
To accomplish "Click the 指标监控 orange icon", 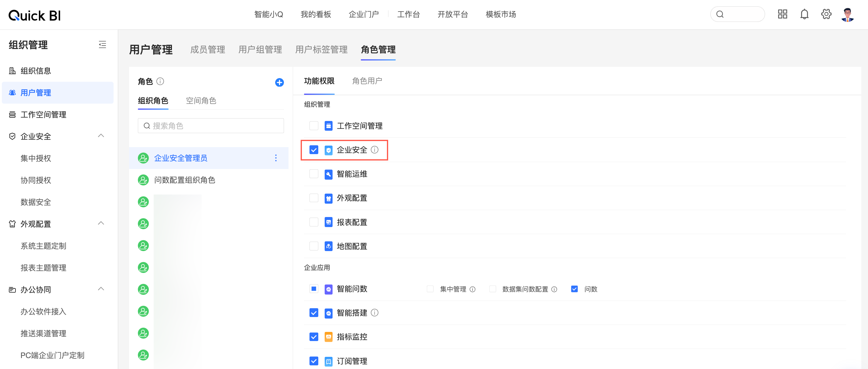I will [x=329, y=336].
